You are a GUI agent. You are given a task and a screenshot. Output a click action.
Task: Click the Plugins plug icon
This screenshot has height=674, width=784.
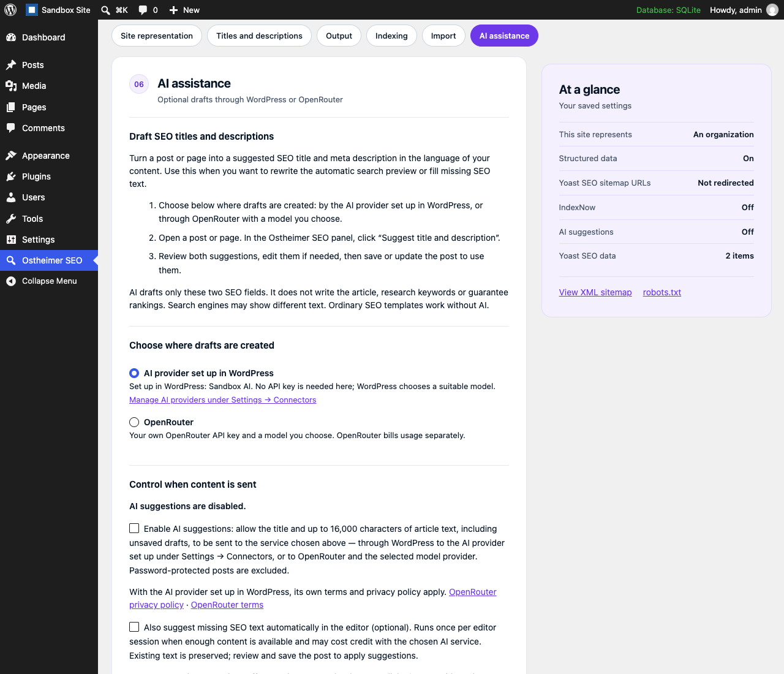pos(11,176)
